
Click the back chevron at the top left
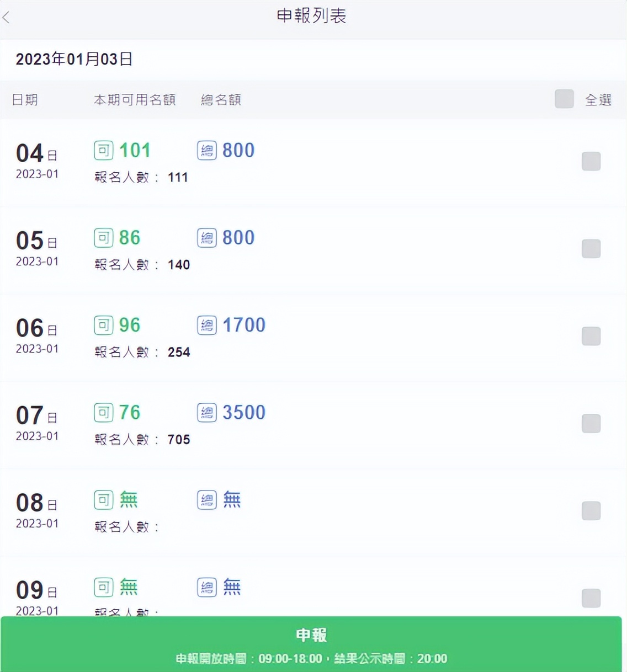point(7,17)
